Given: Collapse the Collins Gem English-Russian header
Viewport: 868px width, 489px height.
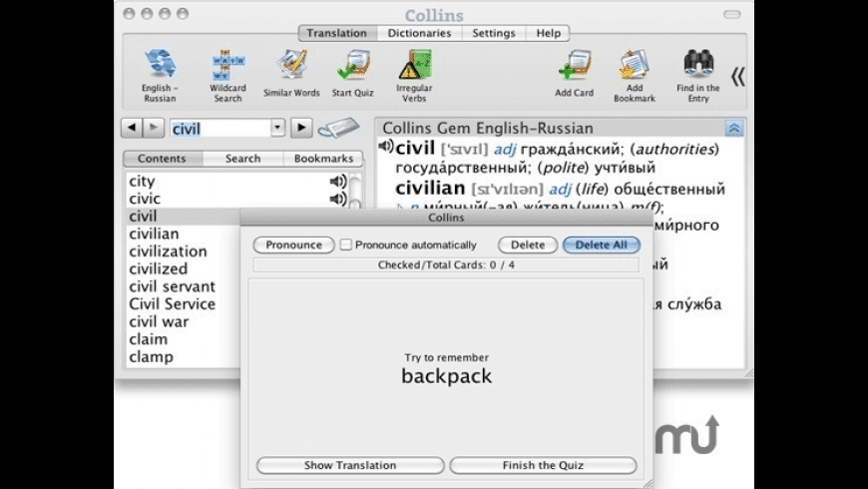Looking at the screenshot, I should click(x=734, y=129).
